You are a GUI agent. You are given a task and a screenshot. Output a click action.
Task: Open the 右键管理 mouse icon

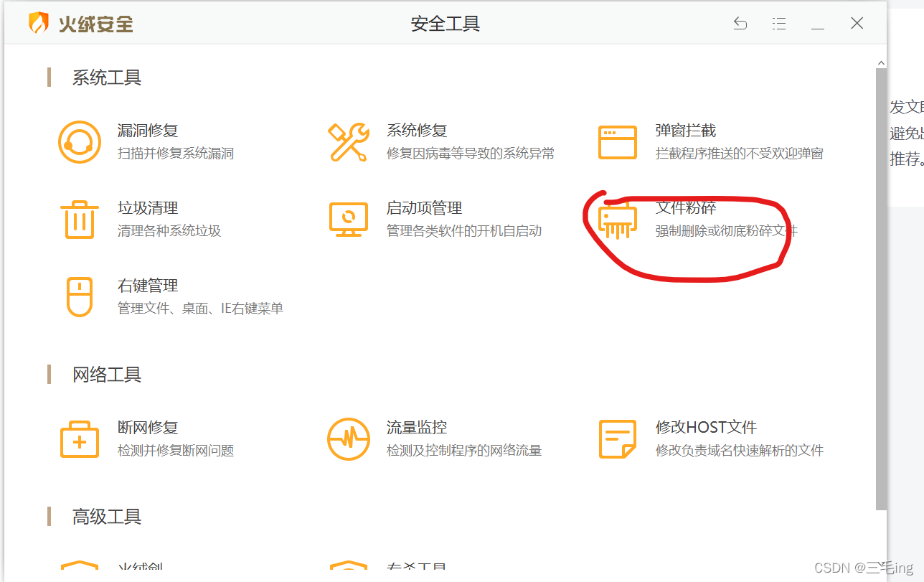click(x=80, y=296)
